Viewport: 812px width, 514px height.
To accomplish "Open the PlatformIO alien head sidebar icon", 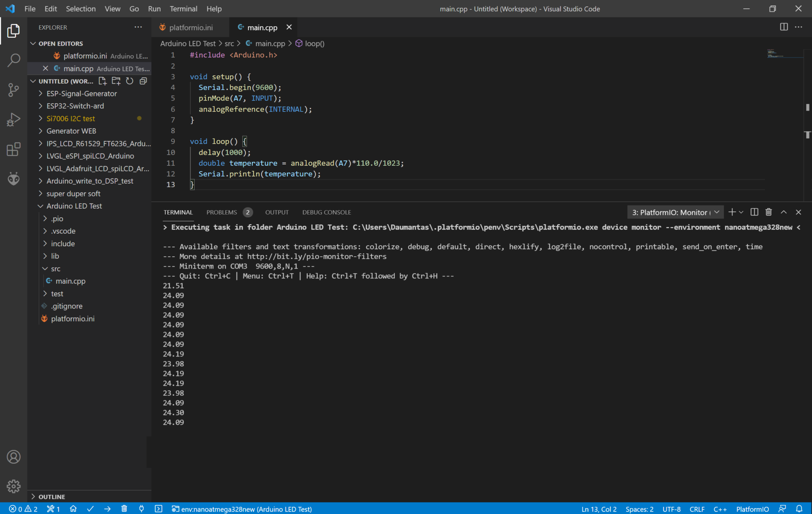I will [13, 179].
